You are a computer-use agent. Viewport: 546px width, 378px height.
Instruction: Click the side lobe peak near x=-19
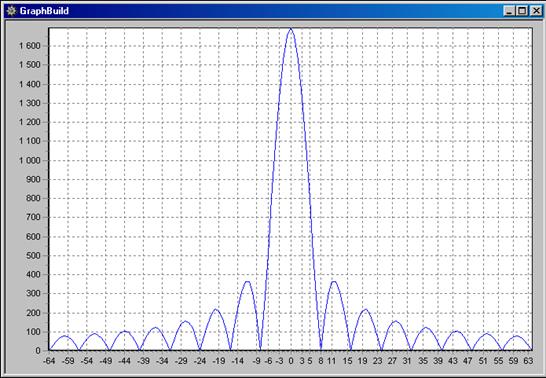pyautogui.click(x=216, y=309)
